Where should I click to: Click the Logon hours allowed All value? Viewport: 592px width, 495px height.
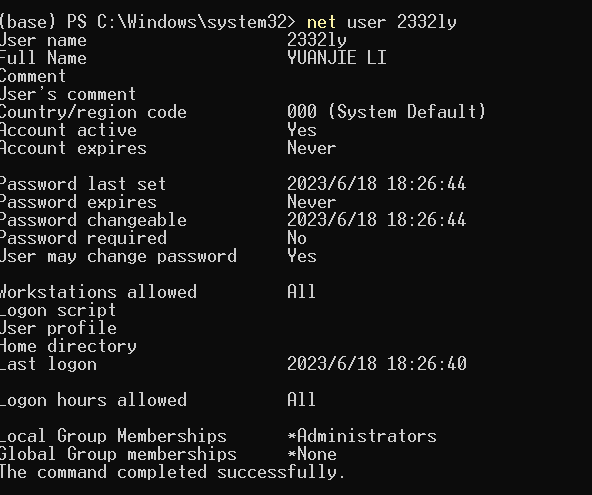pyautogui.click(x=301, y=400)
